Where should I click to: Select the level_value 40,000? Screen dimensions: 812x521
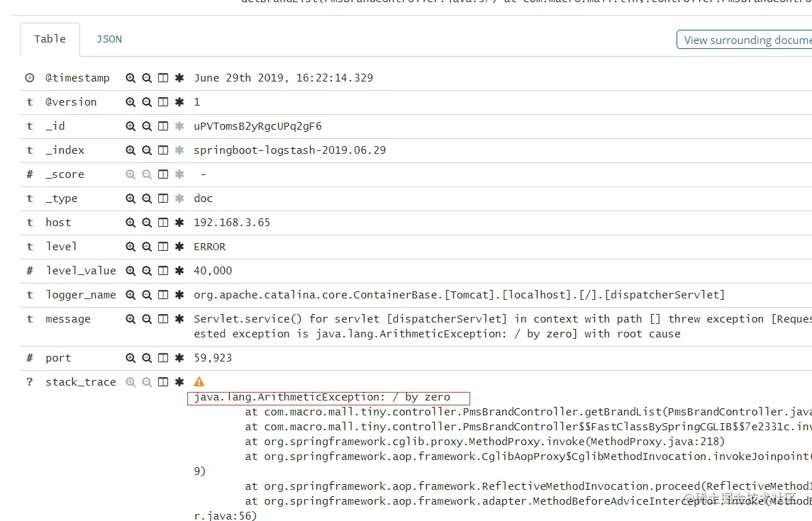(x=213, y=271)
